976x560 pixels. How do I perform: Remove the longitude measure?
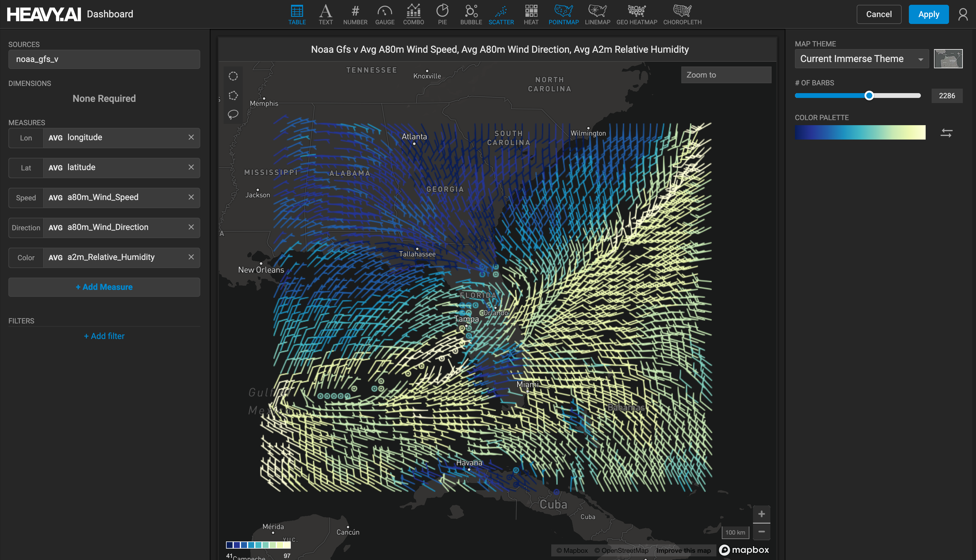tap(191, 137)
